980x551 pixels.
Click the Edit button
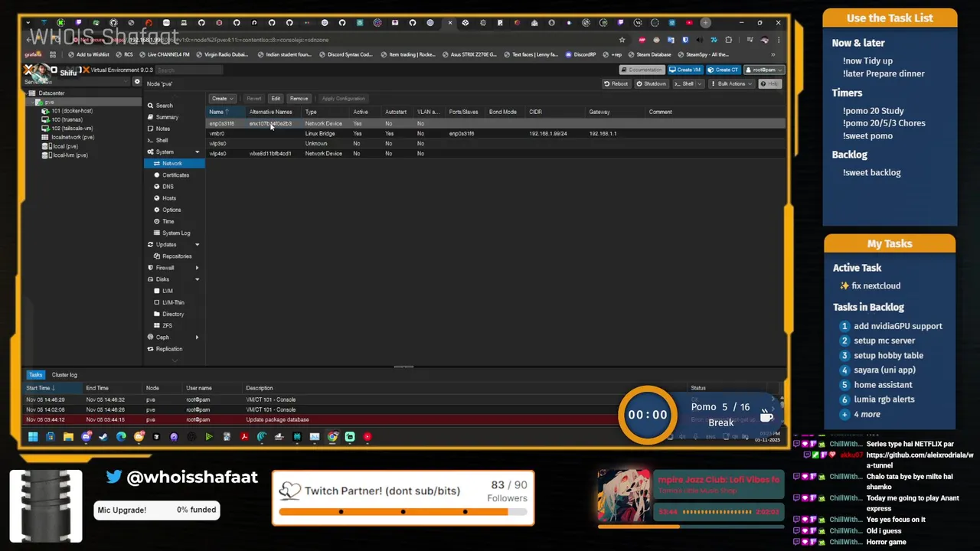276,99
